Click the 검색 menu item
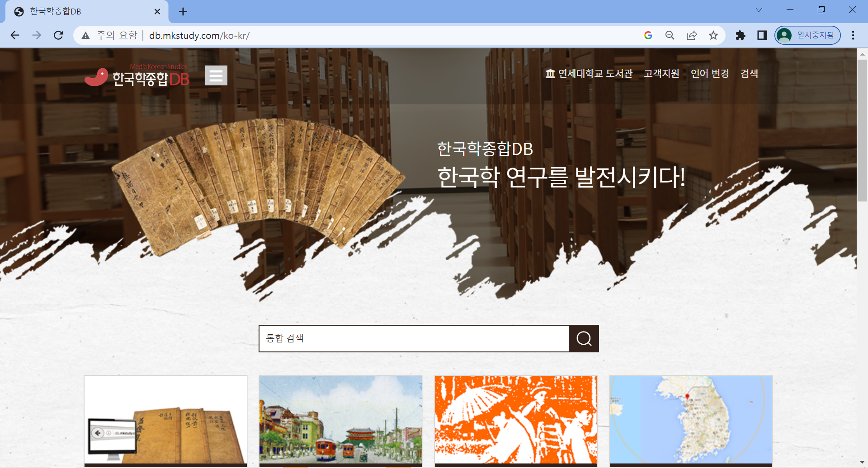Screen dimensions: 868x468 pyautogui.click(x=749, y=74)
